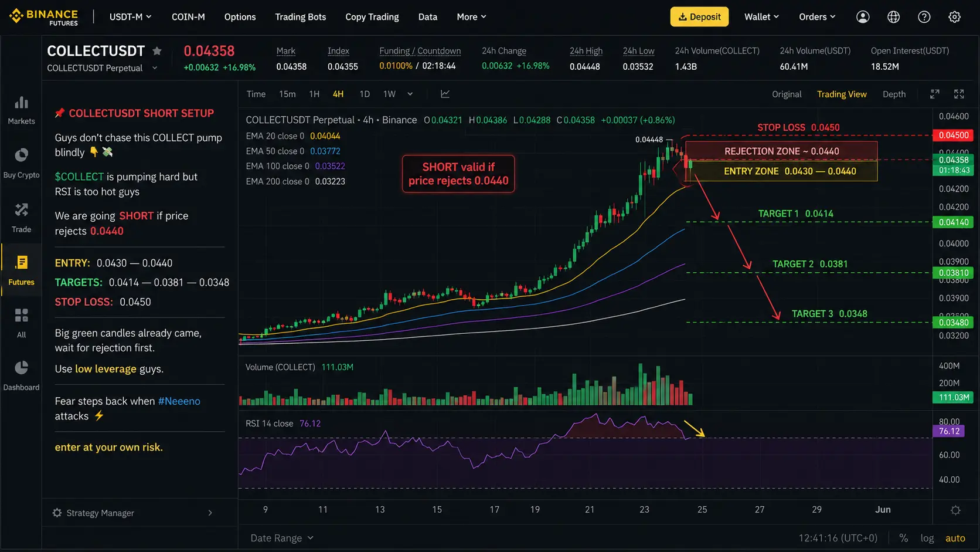Image resolution: width=980 pixels, height=552 pixels.
Task: Expand the chart with diagonal arrows icon
Action: [x=935, y=94]
